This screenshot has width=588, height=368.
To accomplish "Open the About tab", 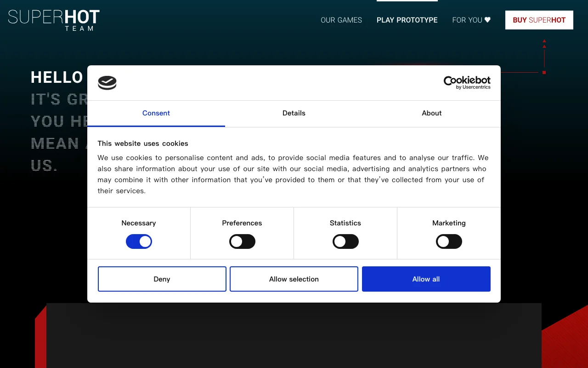I will [432, 113].
